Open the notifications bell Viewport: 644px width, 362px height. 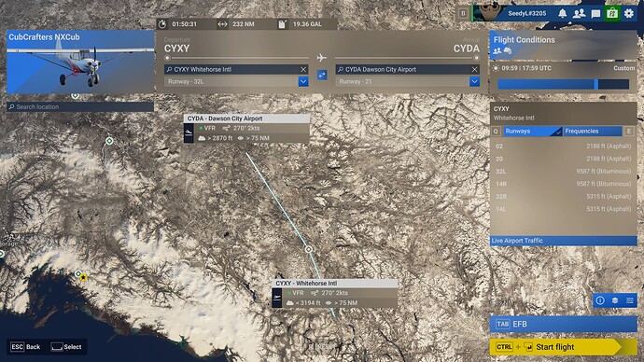coord(562,13)
